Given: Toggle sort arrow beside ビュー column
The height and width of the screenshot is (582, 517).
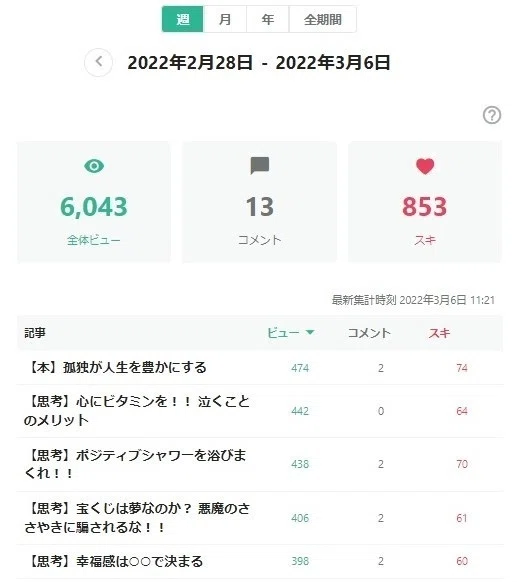Looking at the screenshot, I should [x=310, y=333].
